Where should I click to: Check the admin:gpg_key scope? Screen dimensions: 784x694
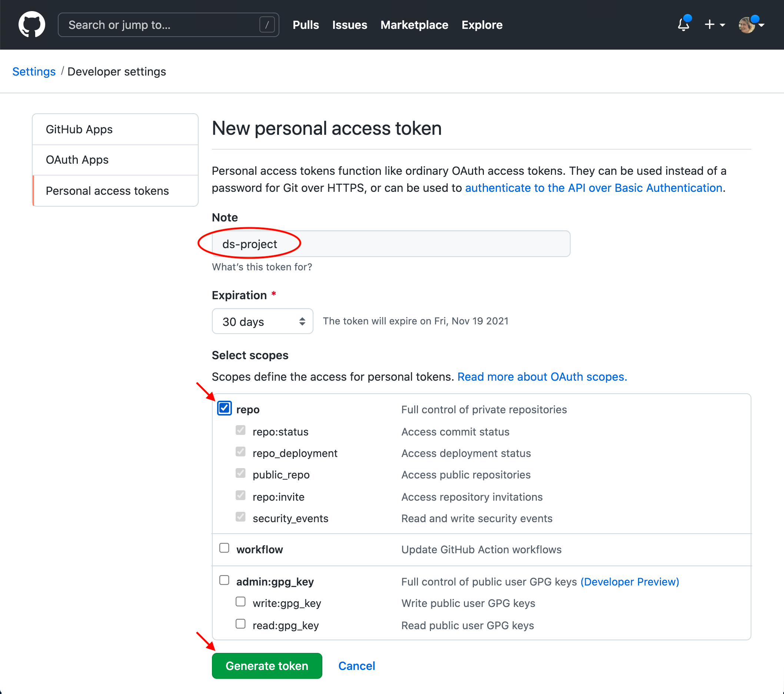[225, 581]
